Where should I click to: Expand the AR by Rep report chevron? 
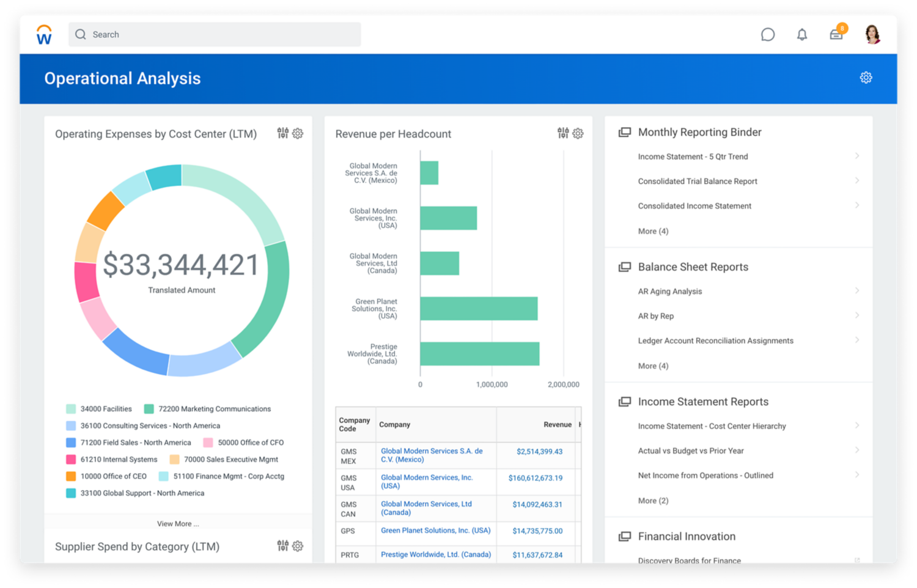pos(857,316)
